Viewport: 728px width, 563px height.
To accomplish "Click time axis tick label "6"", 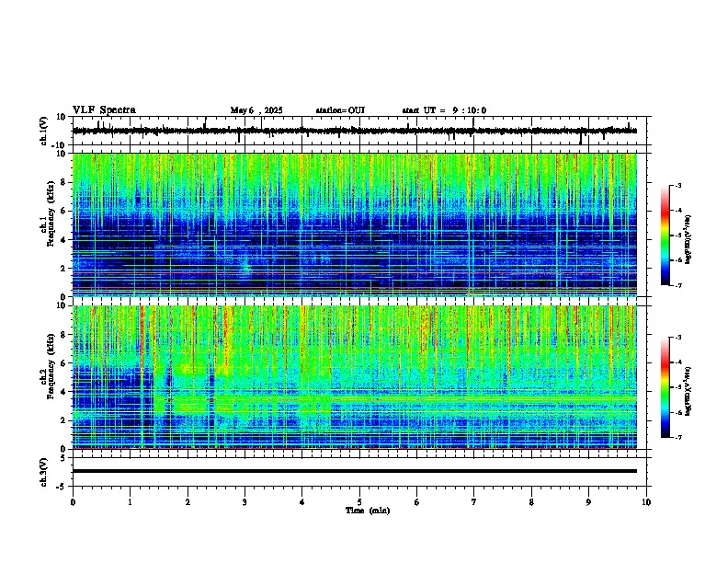I will click(x=417, y=502).
